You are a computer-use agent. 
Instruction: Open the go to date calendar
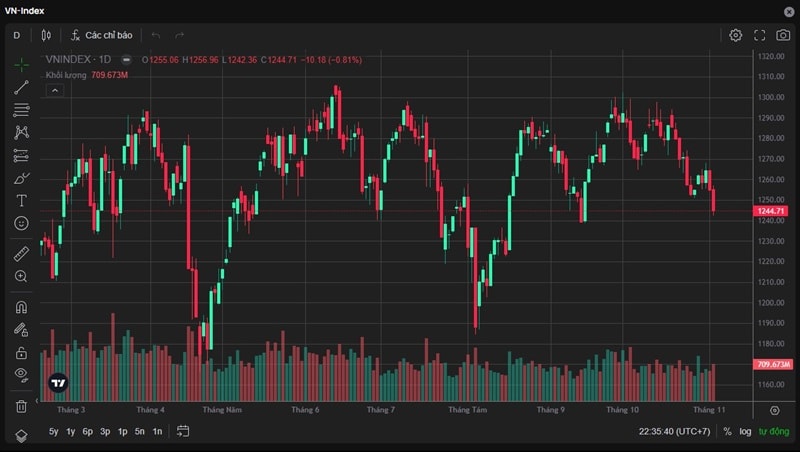pos(183,432)
